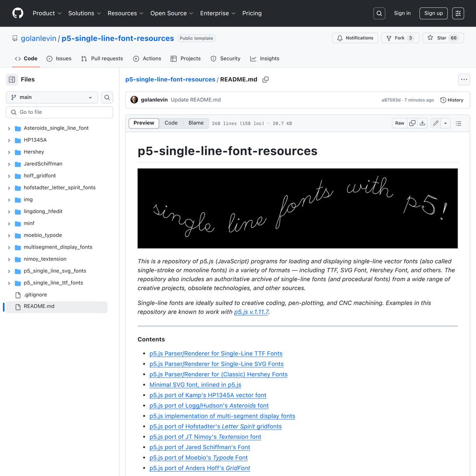Open the search magnifier in the header
The height and width of the screenshot is (476, 476).
pyautogui.click(x=379, y=13)
